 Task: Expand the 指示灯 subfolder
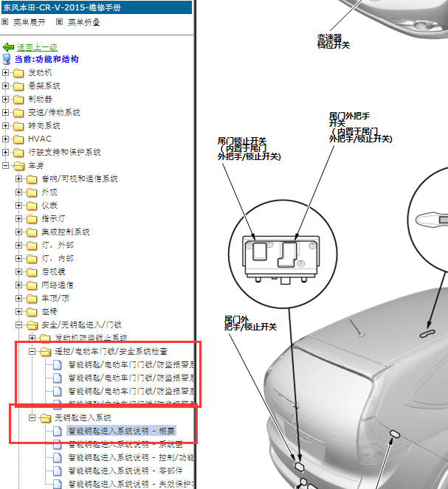[18, 218]
